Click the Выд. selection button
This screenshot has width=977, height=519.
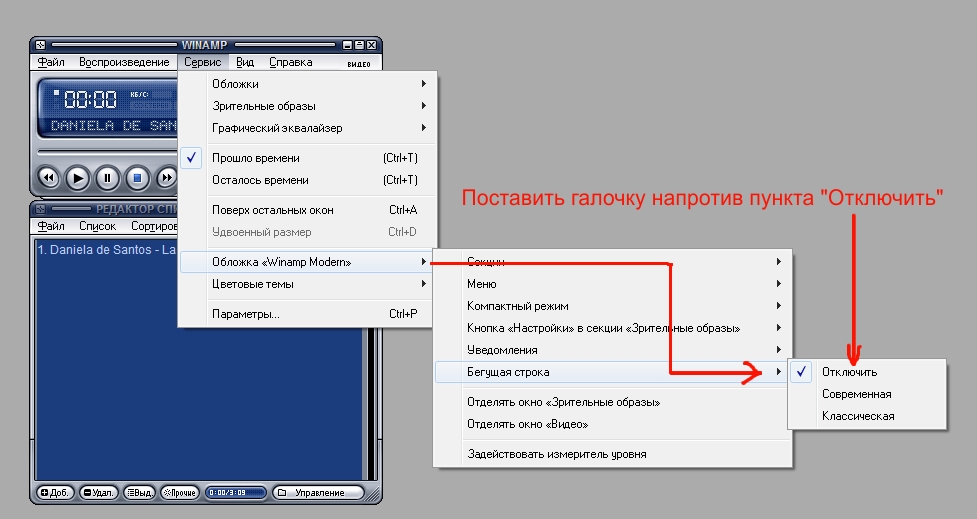(x=140, y=493)
